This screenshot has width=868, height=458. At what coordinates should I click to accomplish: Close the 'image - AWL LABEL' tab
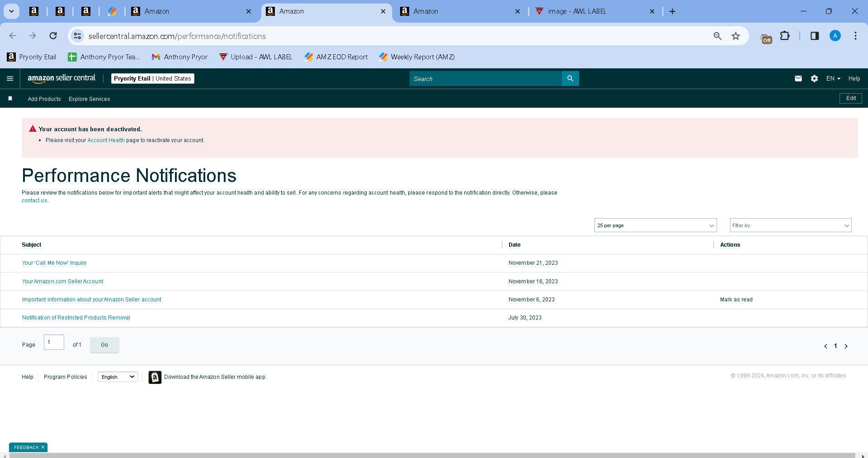pos(652,11)
